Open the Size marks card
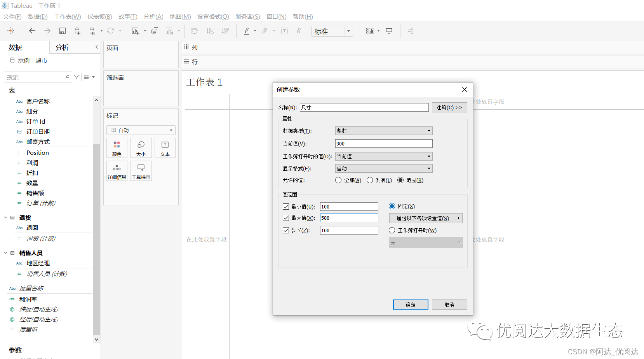The image size is (644, 359). pos(141,148)
